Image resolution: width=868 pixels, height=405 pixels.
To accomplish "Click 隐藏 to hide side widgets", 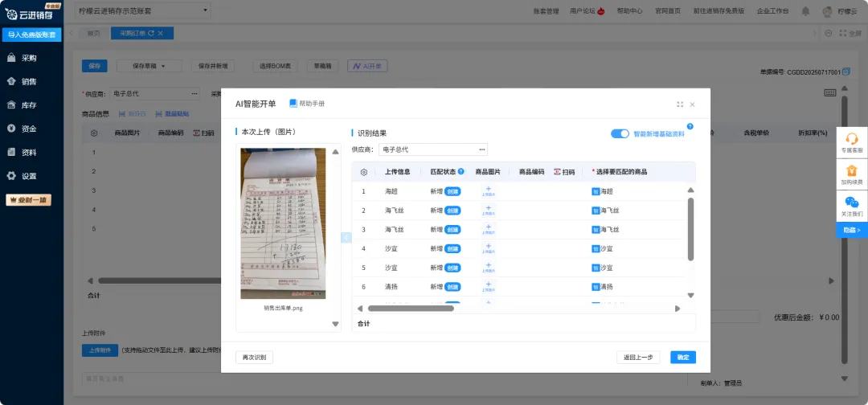I will (x=851, y=230).
